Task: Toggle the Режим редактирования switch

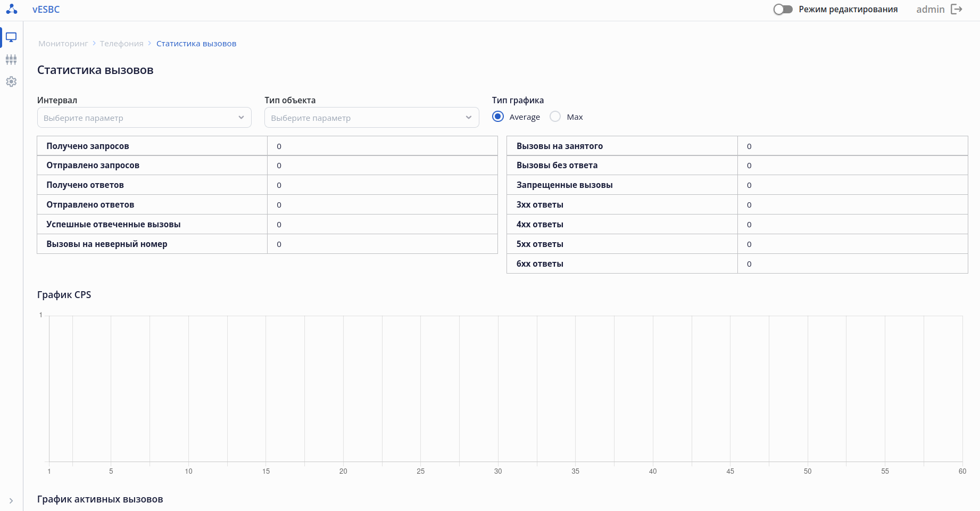Action: click(783, 10)
